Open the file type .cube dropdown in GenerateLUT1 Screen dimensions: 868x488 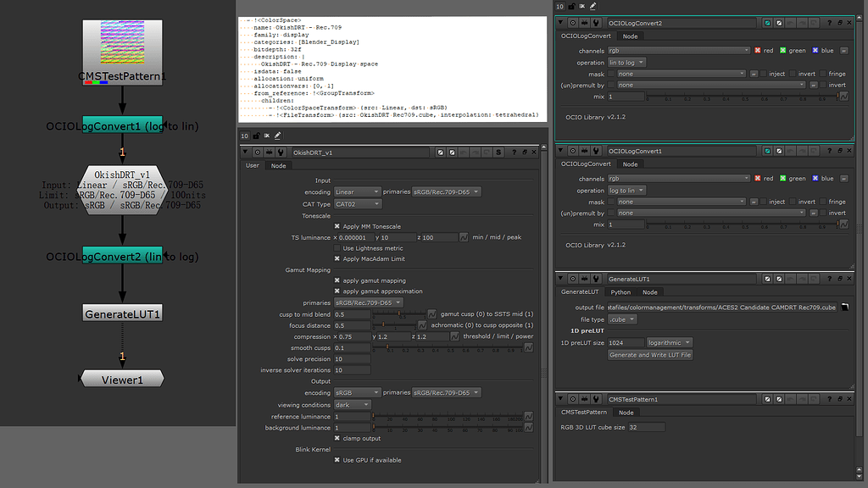tap(620, 319)
